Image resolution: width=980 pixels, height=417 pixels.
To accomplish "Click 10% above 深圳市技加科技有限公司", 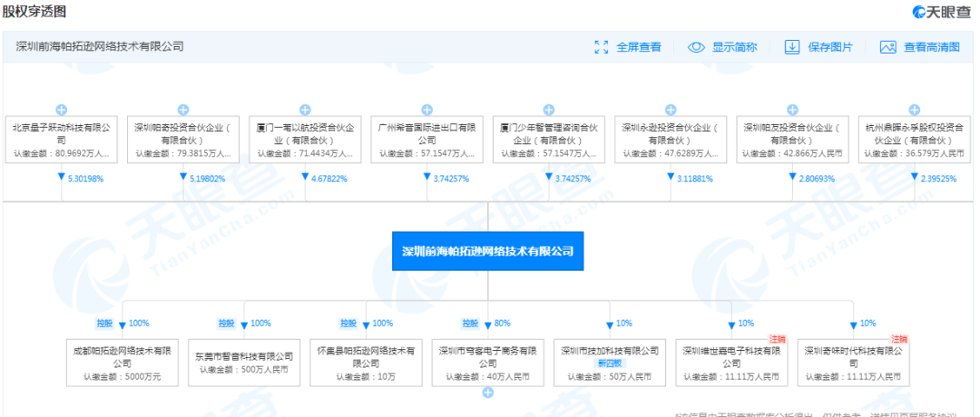I will 624,324.
